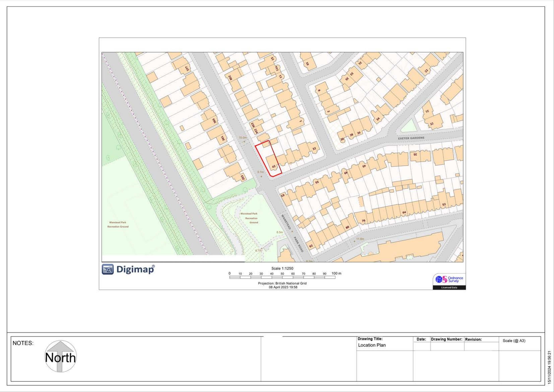Click the Drawing Number field header

point(446,339)
